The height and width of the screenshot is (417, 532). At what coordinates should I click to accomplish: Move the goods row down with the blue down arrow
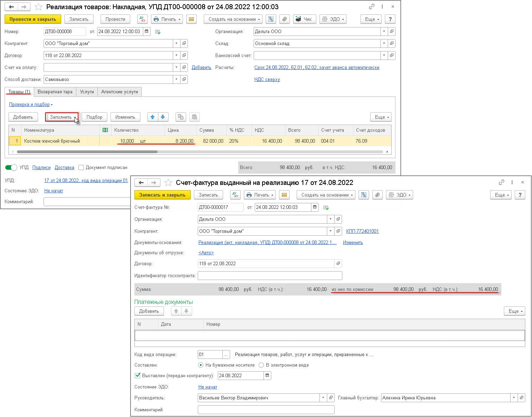click(163, 117)
